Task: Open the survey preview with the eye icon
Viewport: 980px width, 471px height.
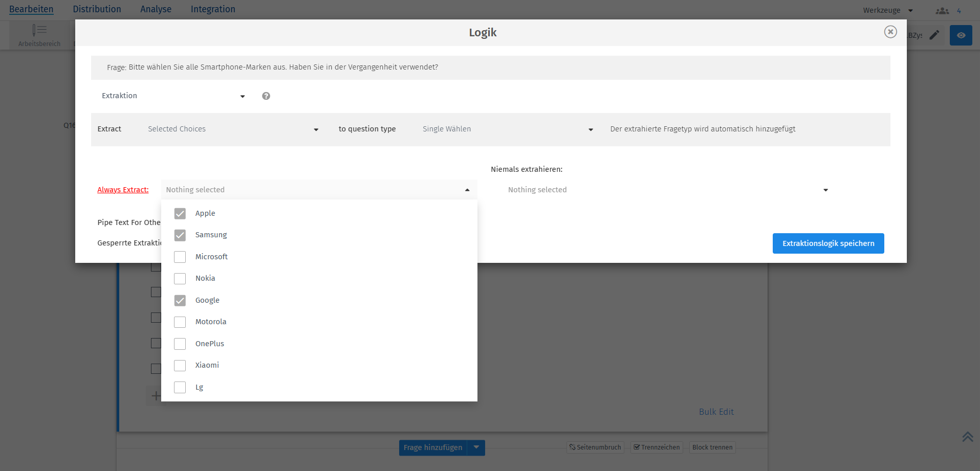Action: [961, 35]
